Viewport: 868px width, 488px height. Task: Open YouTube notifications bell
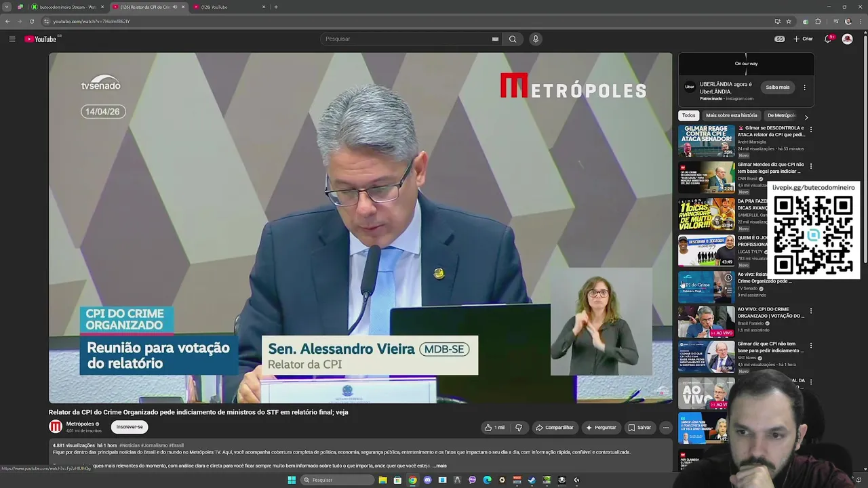[828, 39]
